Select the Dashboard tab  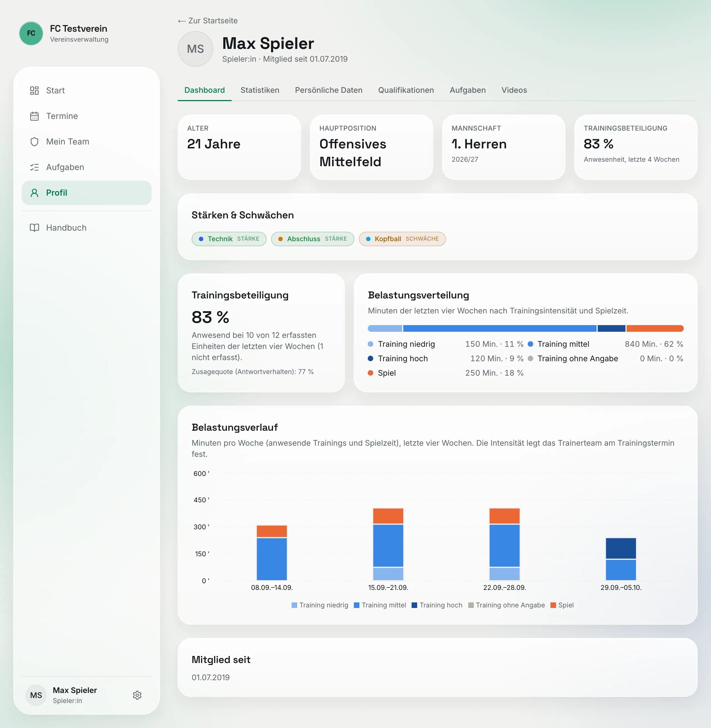(205, 90)
